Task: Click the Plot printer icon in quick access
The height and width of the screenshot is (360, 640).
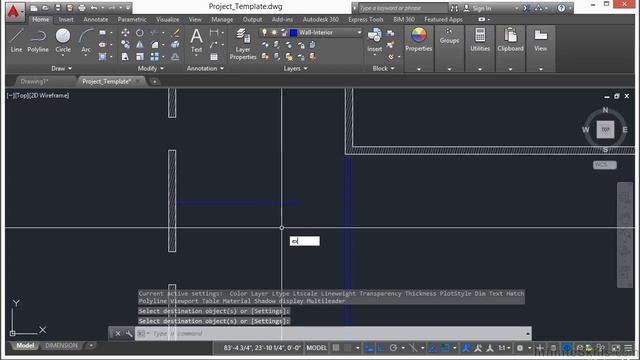Action: pyautogui.click(x=82, y=8)
